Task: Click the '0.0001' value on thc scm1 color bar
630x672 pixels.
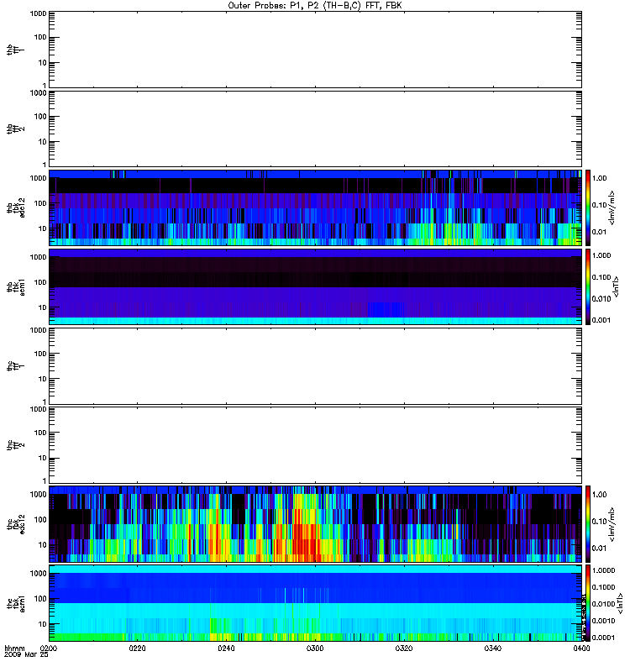Action: point(603,638)
